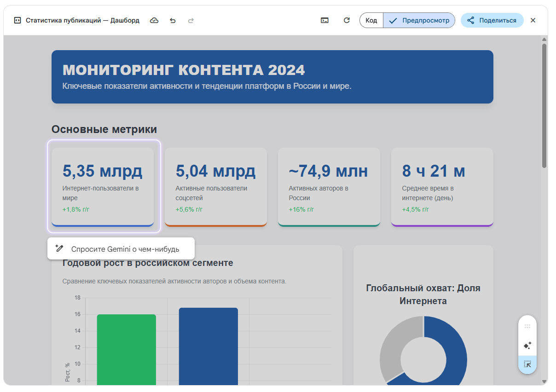Select the 5,04 млрд metric card
Screen dimensions: 556x392
(215, 186)
